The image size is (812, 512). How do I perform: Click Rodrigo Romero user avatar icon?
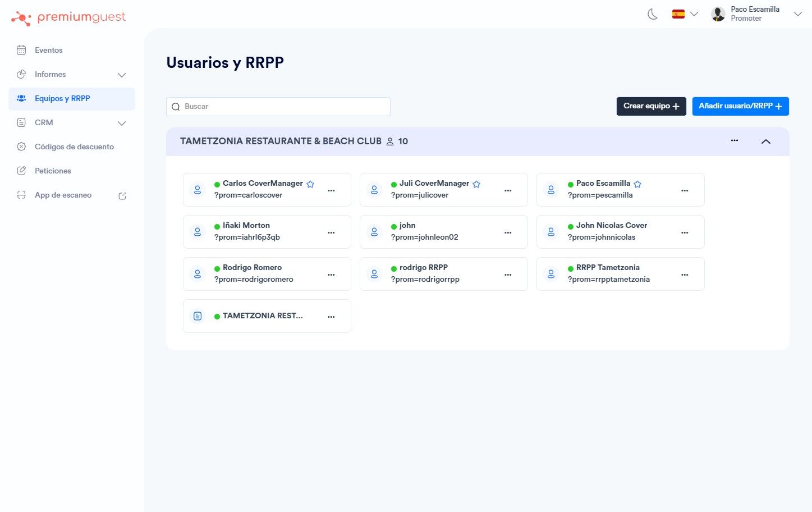[x=198, y=274]
